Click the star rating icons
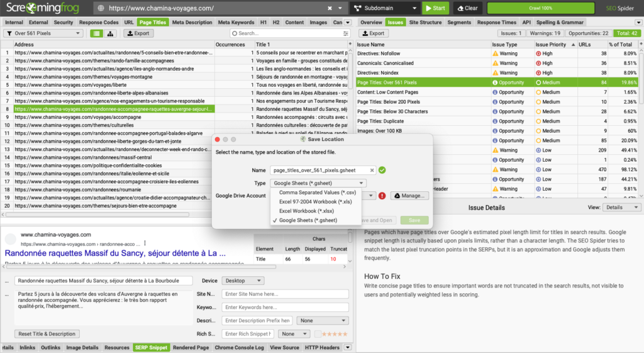This screenshot has width=644, height=353. click(336, 334)
